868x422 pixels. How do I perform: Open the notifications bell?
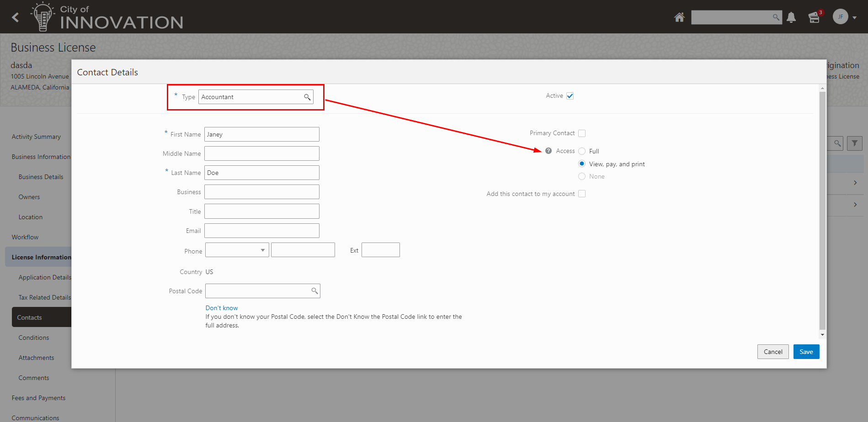coord(791,17)
